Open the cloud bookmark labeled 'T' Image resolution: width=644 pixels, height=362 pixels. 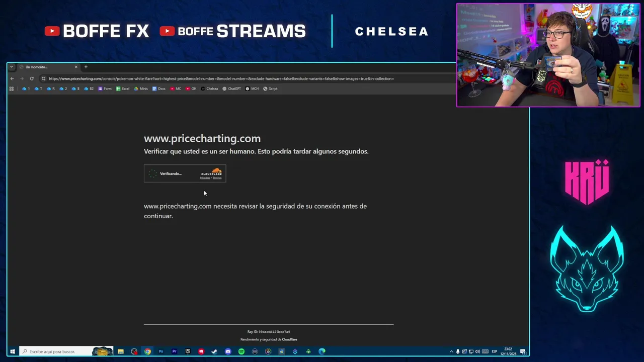click(x=38, y=88)
